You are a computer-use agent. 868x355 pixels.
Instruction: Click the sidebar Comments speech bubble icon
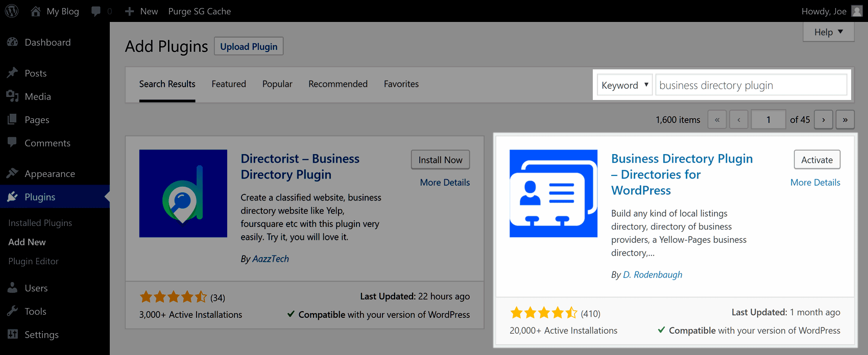pos(13,143)
